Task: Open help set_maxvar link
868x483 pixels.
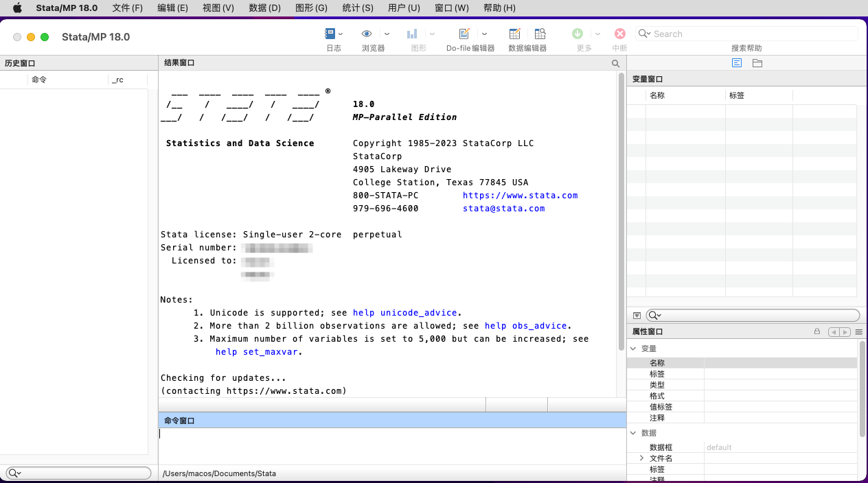Action: click(257, 352)
